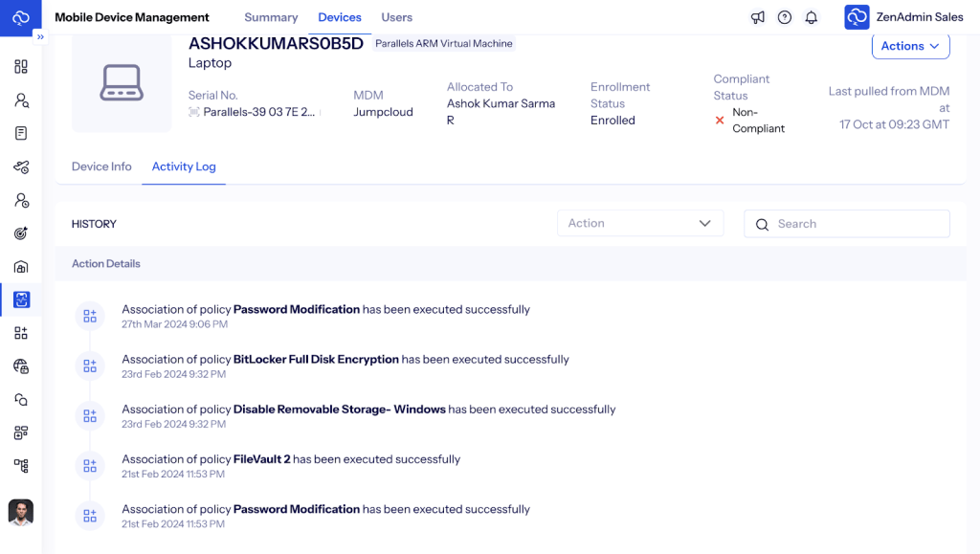Open the dashboard icon in sidebar

(21, 67)
